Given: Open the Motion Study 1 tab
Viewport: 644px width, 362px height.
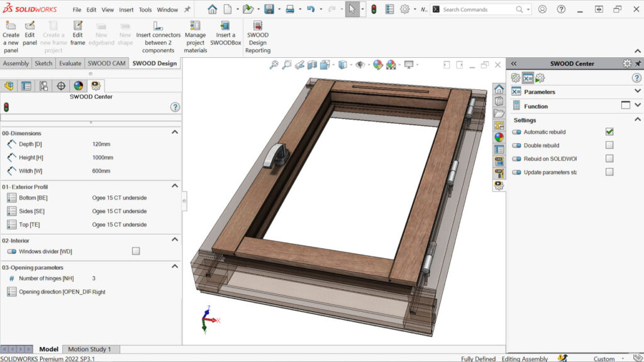Looking at the screenshot, I should coord(89,349).
